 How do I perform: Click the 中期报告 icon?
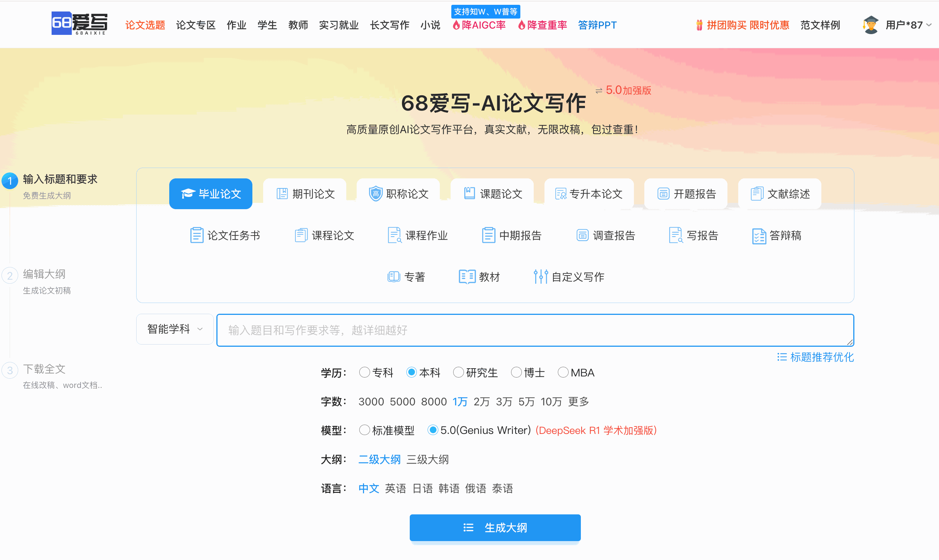[x=488, y=235]
